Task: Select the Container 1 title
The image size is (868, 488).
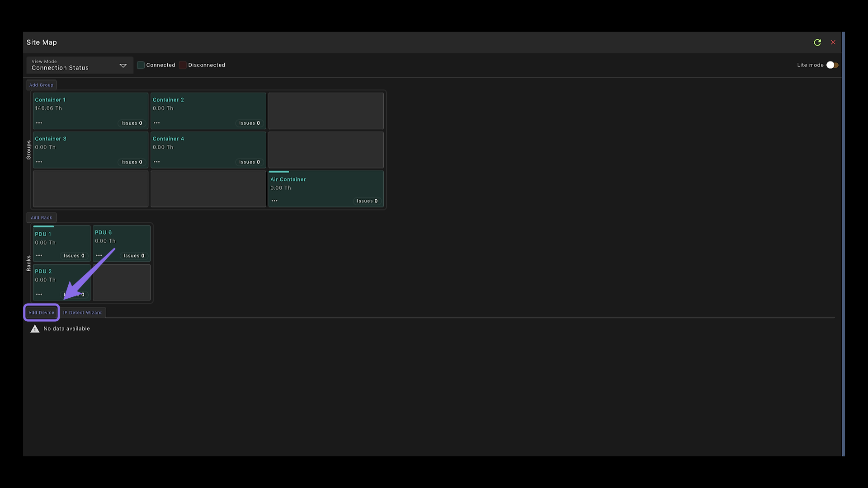Action: [x=50, y=100]
